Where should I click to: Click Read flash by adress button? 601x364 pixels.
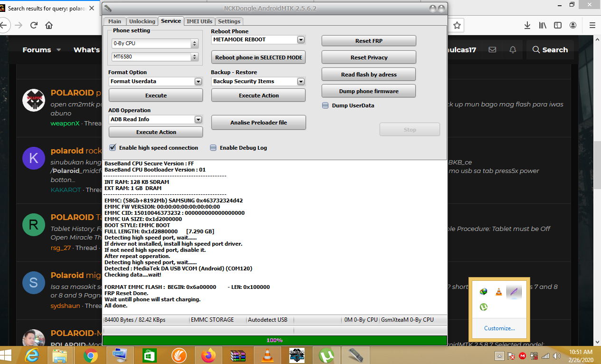(369, 74)
